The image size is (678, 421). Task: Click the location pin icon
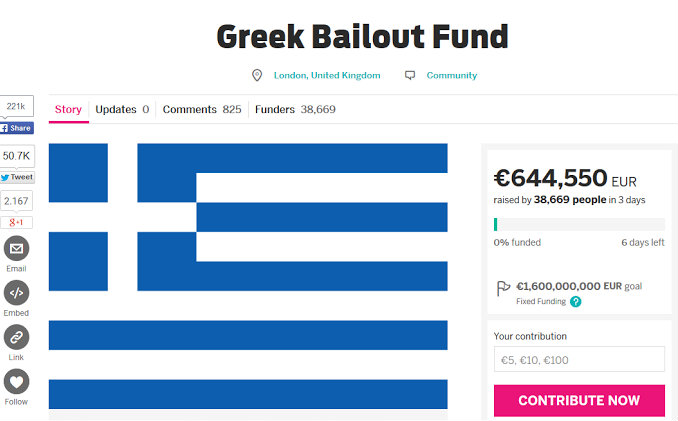click(257, 75)
